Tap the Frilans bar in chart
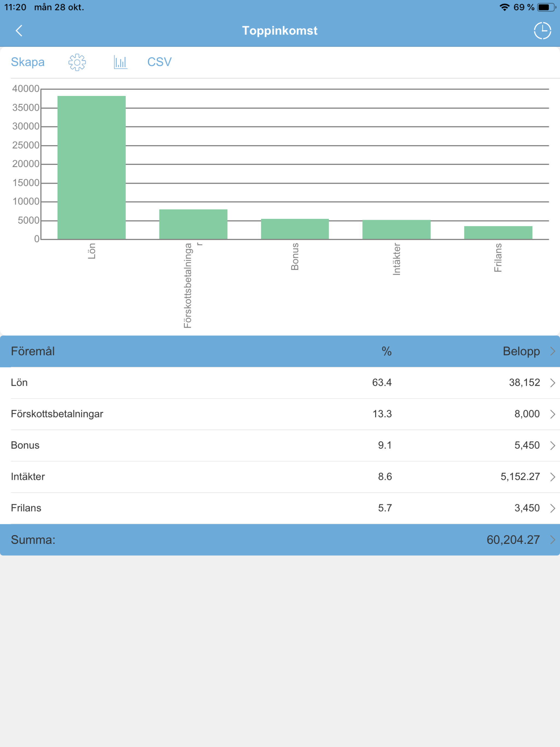560x747 pixels. (x=498, y=233)
